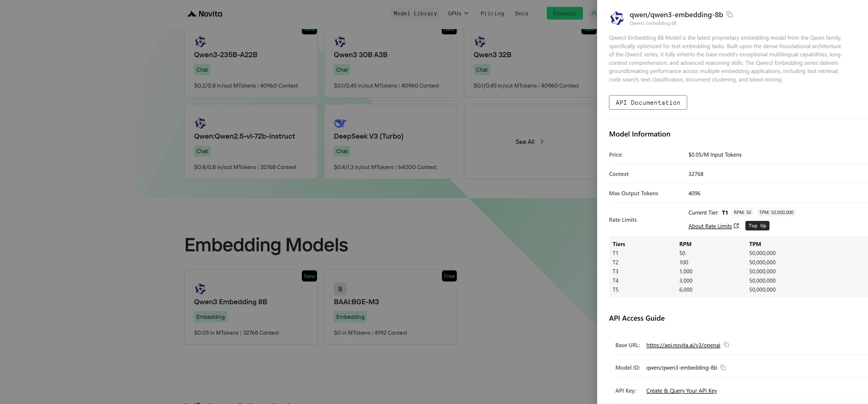Click the Qwen3 Embedding 8B subtitle in panel
Viewport: 868px width, 404px height.
(653, 23)
